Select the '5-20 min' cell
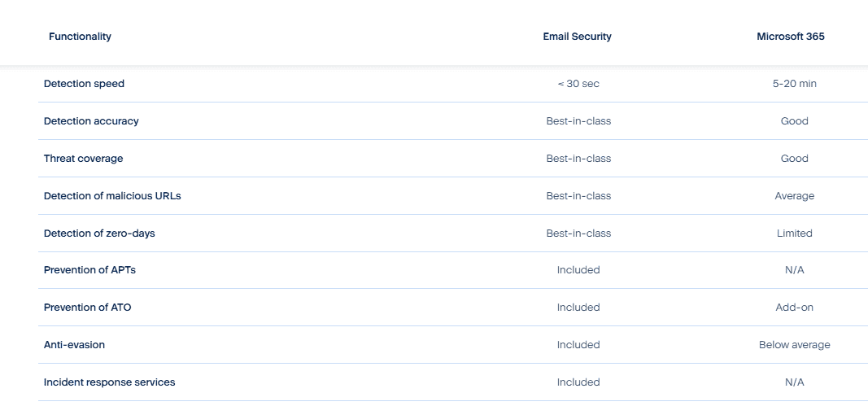 (794, 84)
